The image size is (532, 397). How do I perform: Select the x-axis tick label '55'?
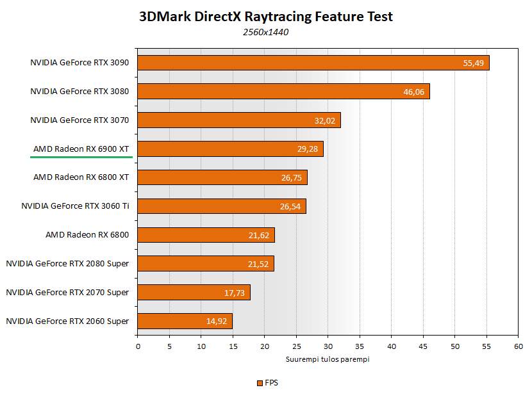[486, 346]
